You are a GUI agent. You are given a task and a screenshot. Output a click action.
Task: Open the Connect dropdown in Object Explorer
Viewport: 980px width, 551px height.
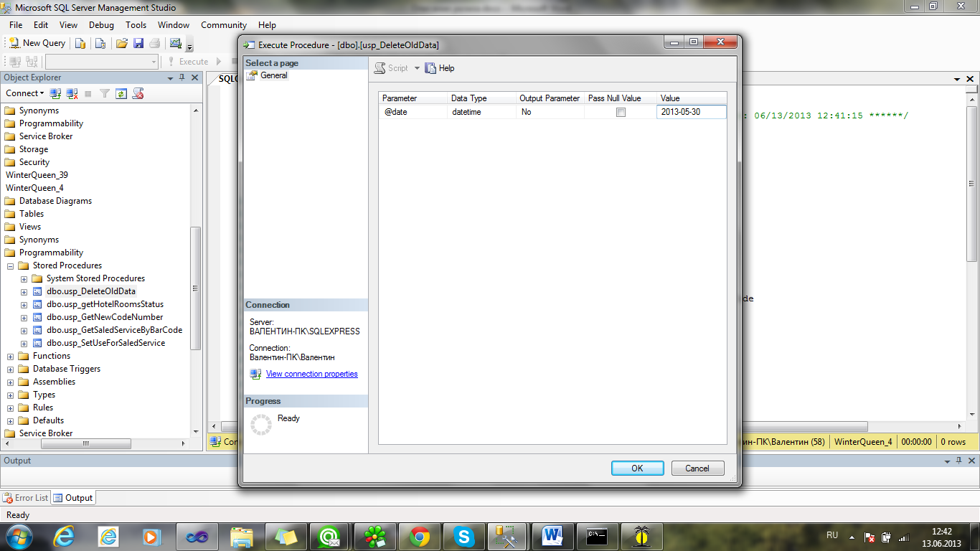(25, 93)
